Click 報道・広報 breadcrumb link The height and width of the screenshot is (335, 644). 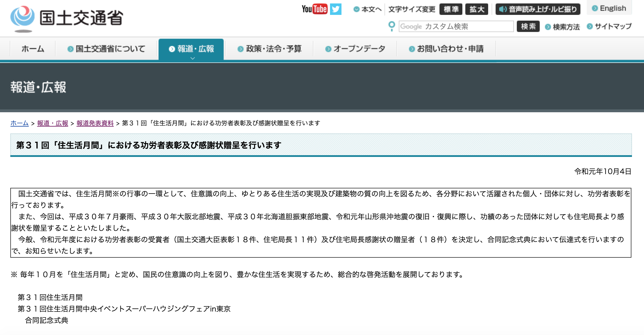coord(53,123)
